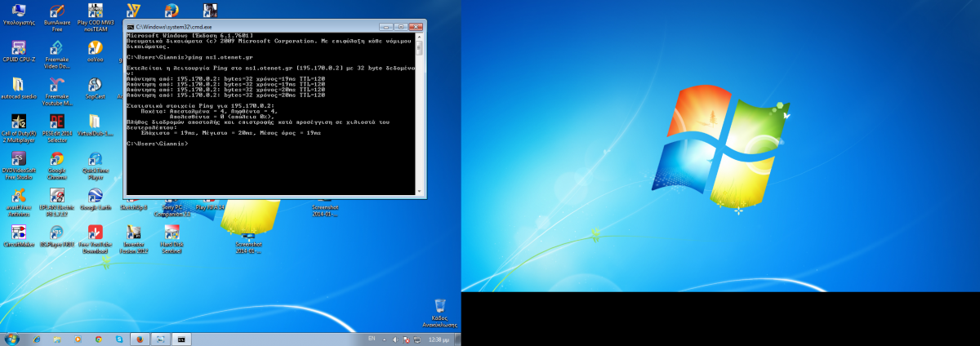Select the SopCast desktop shortcut

95,86
